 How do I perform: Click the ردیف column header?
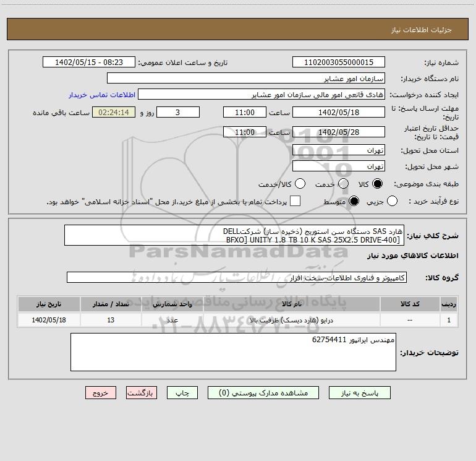pos(449,304)
